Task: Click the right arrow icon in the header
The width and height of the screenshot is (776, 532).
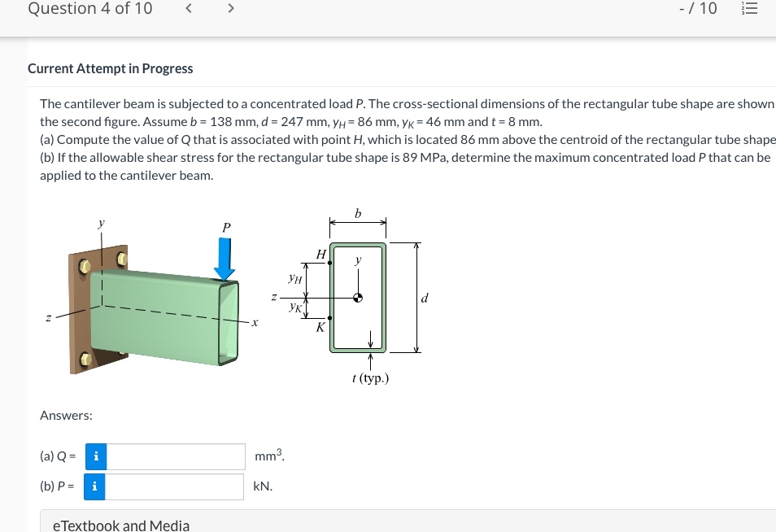Action: [230, 8]
